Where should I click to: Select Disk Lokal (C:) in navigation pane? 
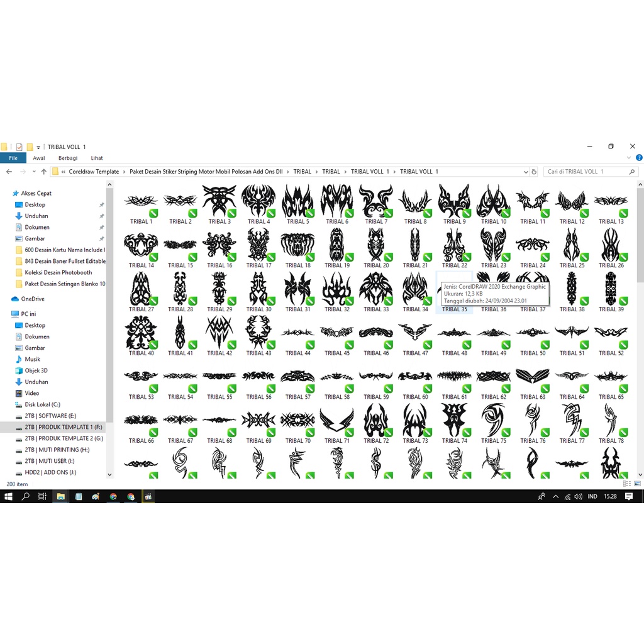coord(43,404)
